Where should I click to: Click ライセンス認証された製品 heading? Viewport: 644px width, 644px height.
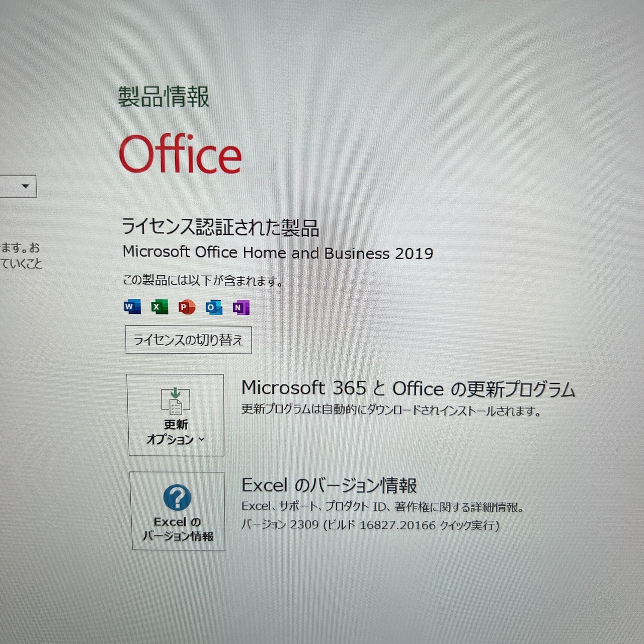220,227
